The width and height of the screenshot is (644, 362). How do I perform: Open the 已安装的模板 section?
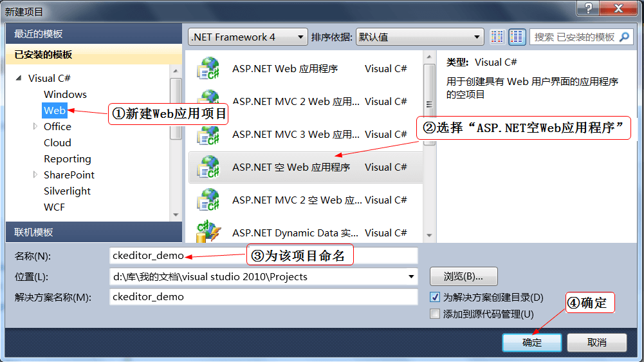click(94, 54)
